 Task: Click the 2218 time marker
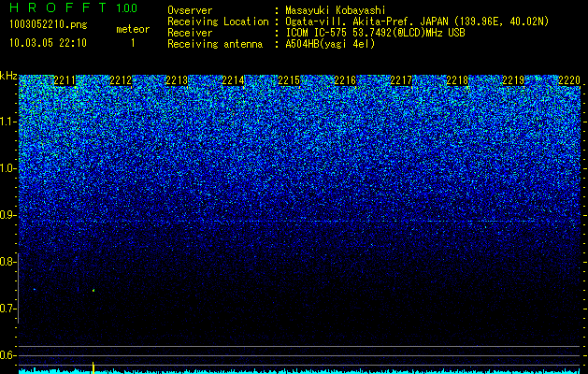click(457, 80)
